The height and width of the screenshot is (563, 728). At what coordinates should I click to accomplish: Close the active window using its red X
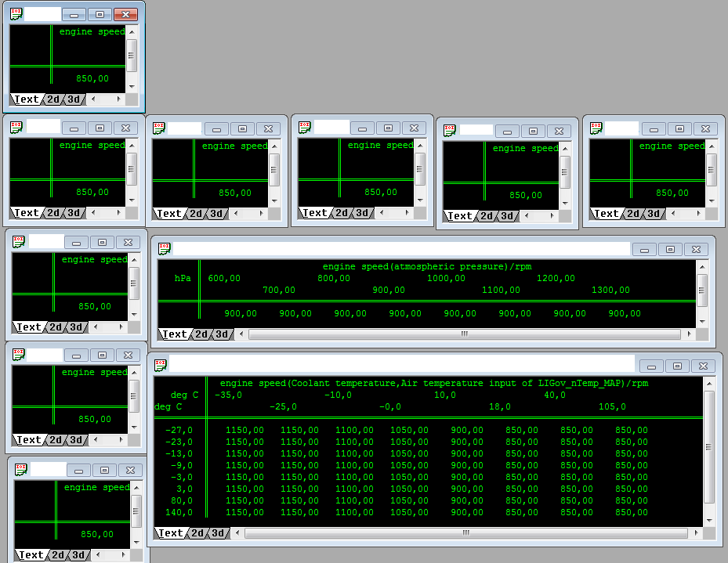coord(125,14)
